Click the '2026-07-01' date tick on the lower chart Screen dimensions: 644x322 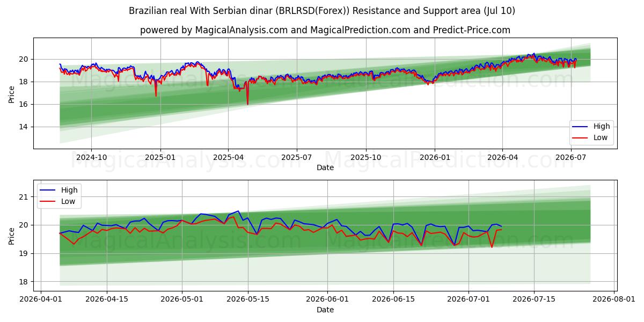tap(469, 299)
